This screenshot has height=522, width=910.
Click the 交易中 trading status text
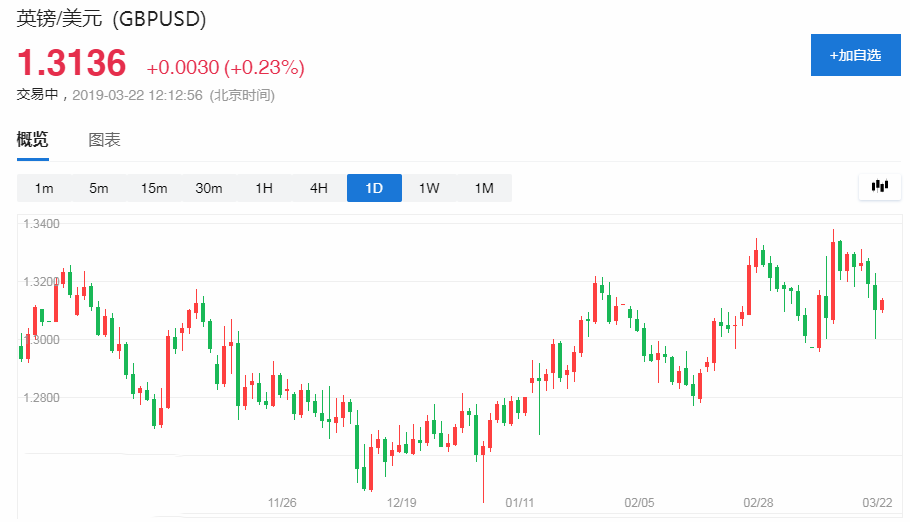37,95
